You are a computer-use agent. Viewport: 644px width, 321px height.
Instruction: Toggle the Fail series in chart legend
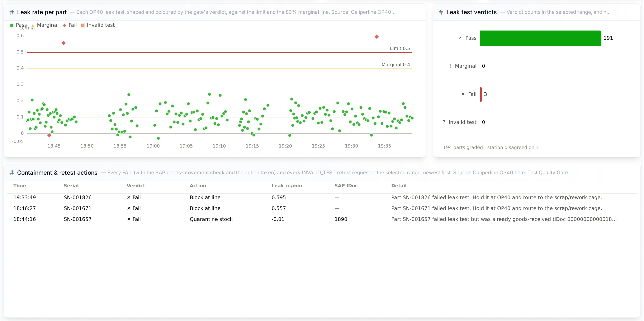click(x=70, y=25)
